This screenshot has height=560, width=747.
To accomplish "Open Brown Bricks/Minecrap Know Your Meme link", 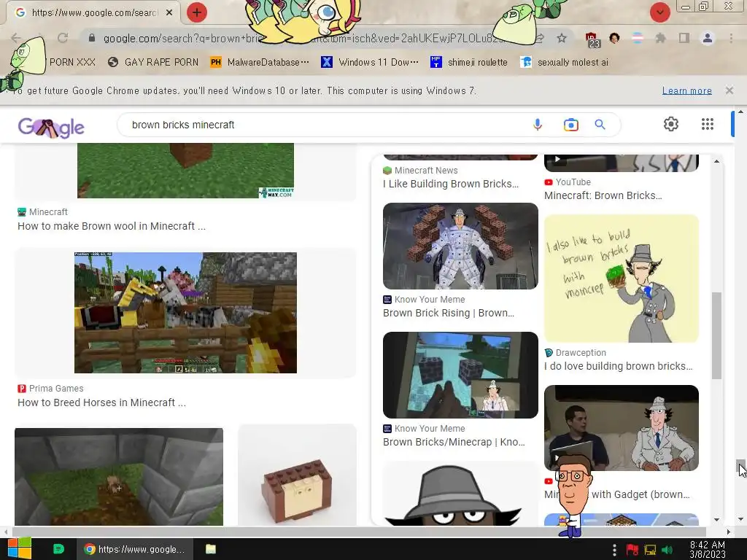I will tap(454, 442).
